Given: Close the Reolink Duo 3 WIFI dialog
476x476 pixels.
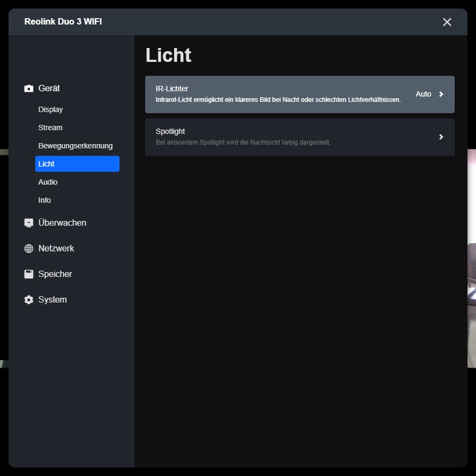Looking at the screenshot, I should click(x=447, y=22).
